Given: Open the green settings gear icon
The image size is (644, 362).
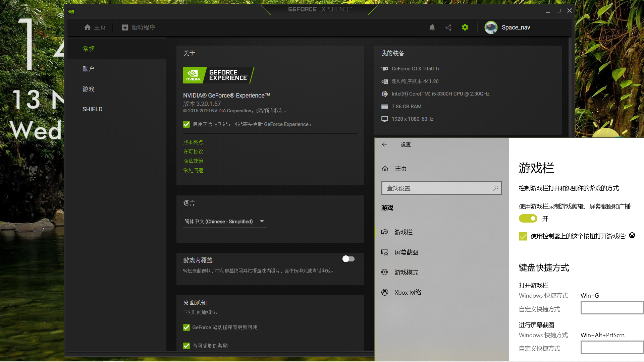Looking at the screenshot, I should pyautogui.click(x=465, y=27).
